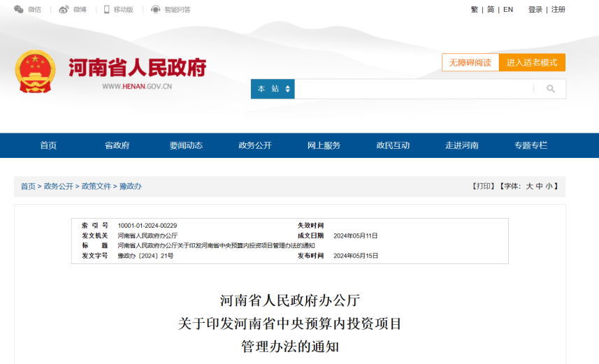This screenshot has width=599, height=364.
Task: Set font size to large (大)
Action: coord(530,187)
